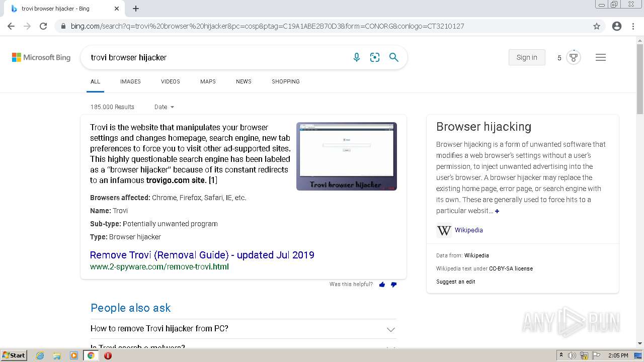Open file explorer from taskbar
644x362 pixels.
(x=57, y=355)
